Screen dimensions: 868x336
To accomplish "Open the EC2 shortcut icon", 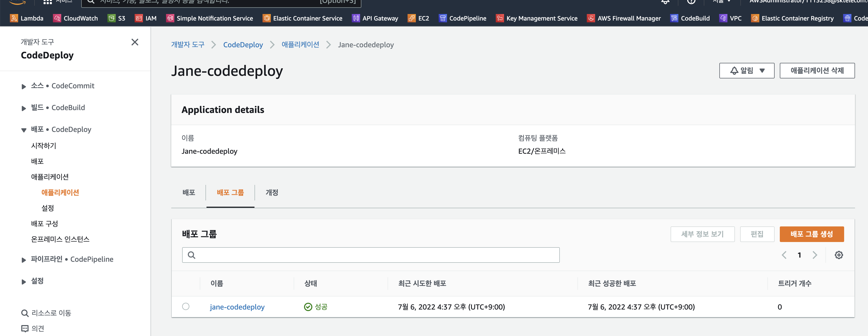I will click(x=411, y=18).
